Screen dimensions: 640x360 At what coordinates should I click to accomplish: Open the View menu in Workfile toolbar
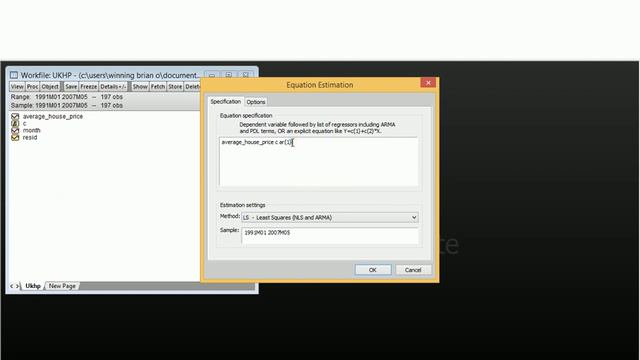pyautogui.click(x=17, y=87)
